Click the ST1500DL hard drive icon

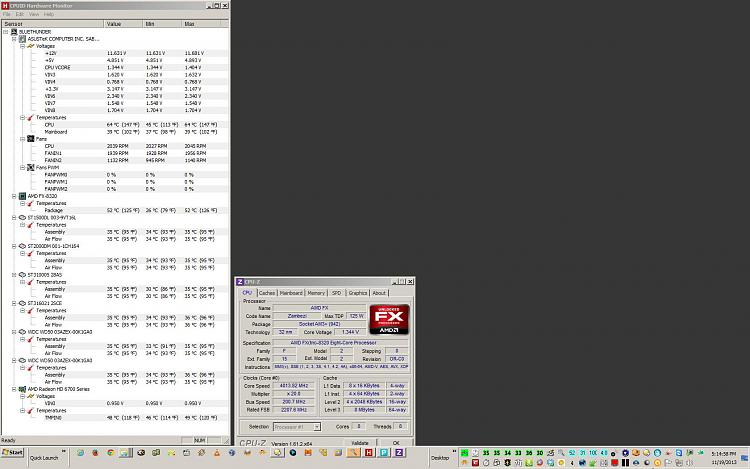[x=22, y=218]
